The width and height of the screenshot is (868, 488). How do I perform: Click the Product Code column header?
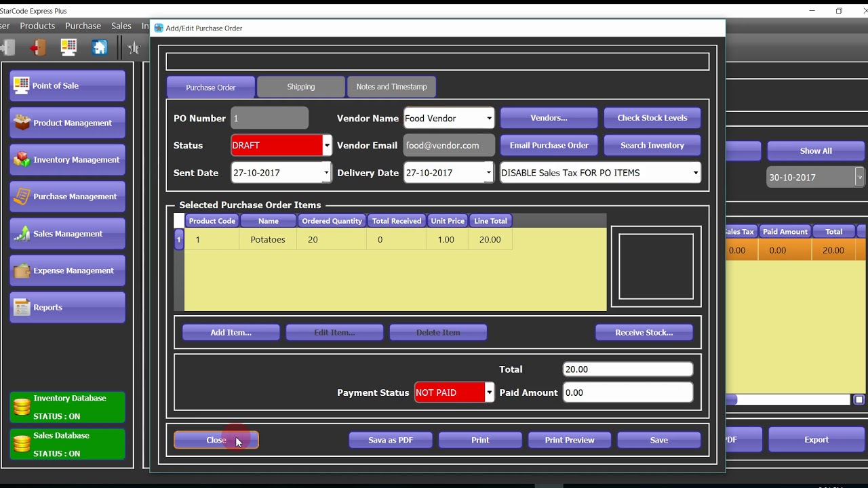[x=212, y=221]
